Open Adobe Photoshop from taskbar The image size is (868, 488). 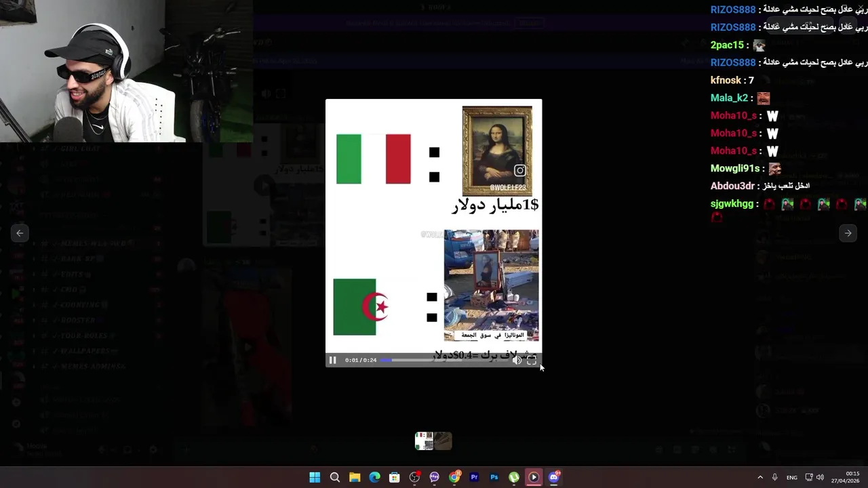click(494, 477)
